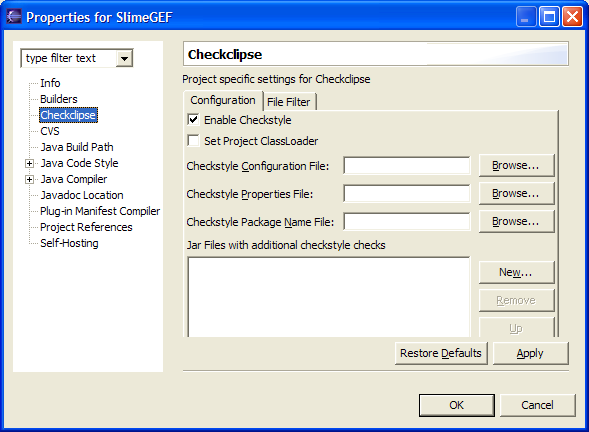589x432 pixels.
Task: Apply the Checkclipse settings
Action: [530, 353]
